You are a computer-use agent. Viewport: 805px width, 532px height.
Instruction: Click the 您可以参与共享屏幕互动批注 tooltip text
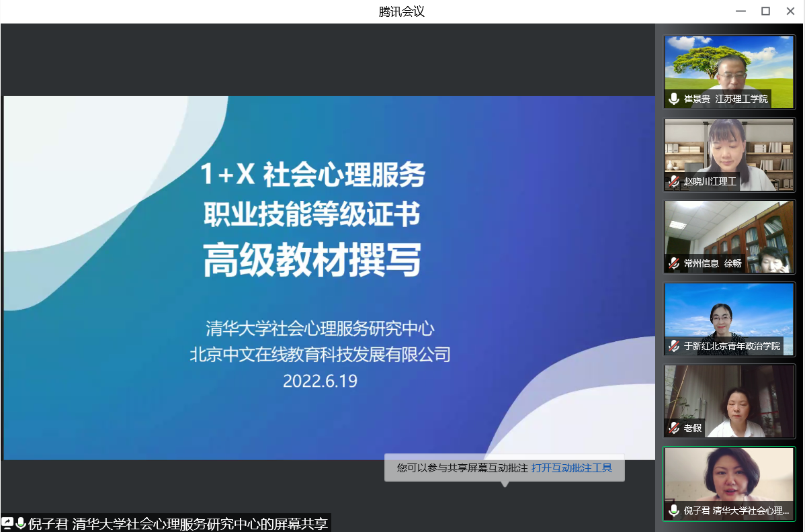(462, 468)
